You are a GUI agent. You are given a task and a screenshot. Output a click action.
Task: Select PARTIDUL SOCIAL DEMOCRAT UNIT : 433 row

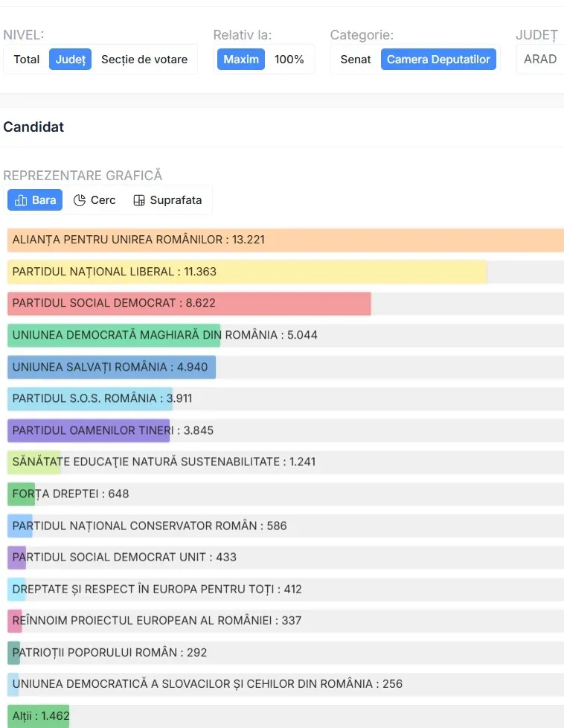(x=286, y=557)
